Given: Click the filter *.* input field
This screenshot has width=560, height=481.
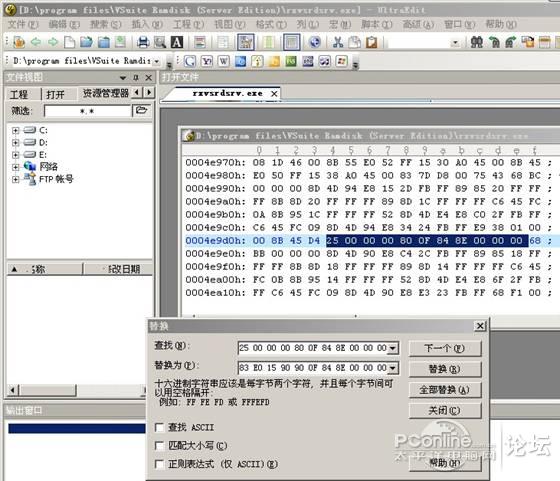Looking at the screenshot, I should [x=88, y=111].
